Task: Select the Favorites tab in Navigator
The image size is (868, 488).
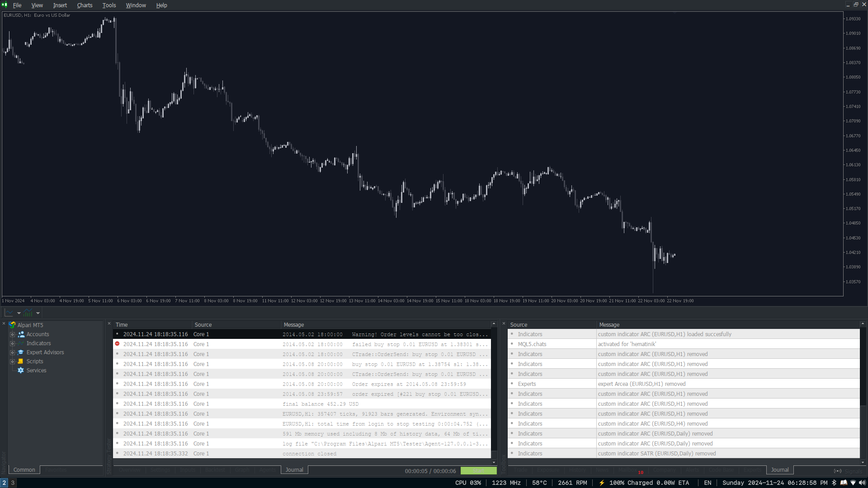Action: (56, 470)
